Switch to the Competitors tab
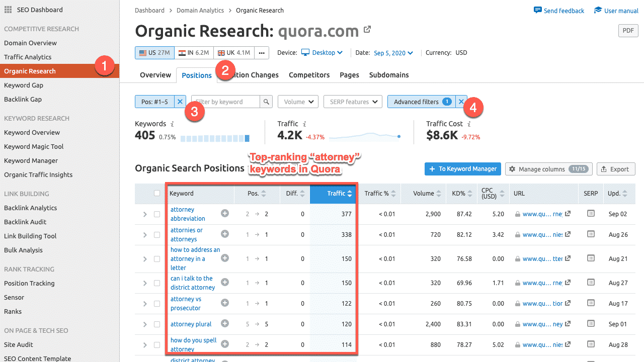This screenshot has width=644, height=362. tap(309, 75)
